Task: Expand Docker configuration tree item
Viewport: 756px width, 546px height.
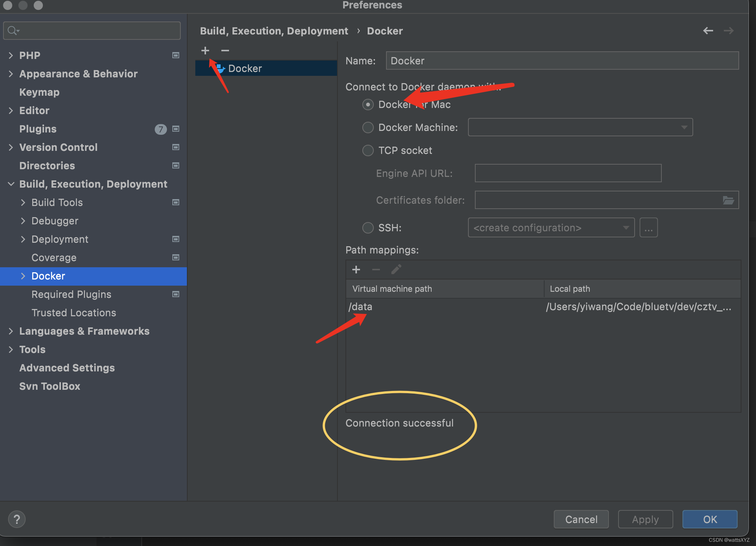Action: point(21,276)
